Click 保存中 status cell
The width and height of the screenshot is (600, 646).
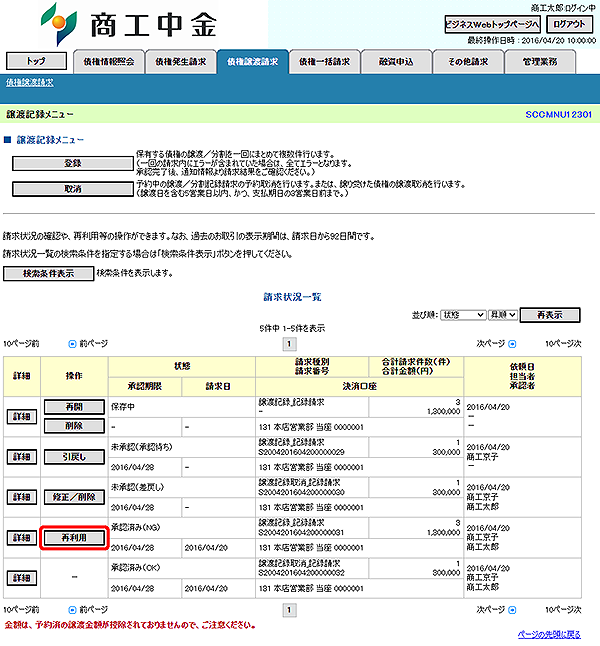click(x=181, y=407)
